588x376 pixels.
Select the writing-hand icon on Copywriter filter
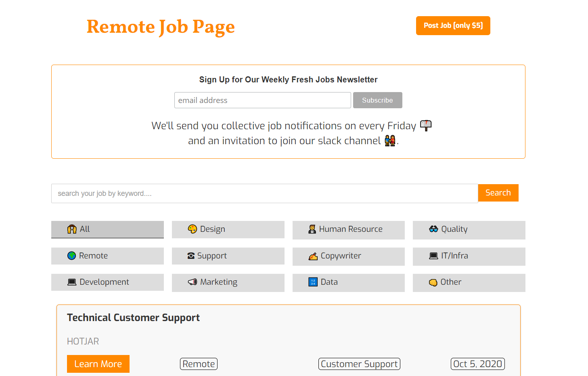[313, 256]
